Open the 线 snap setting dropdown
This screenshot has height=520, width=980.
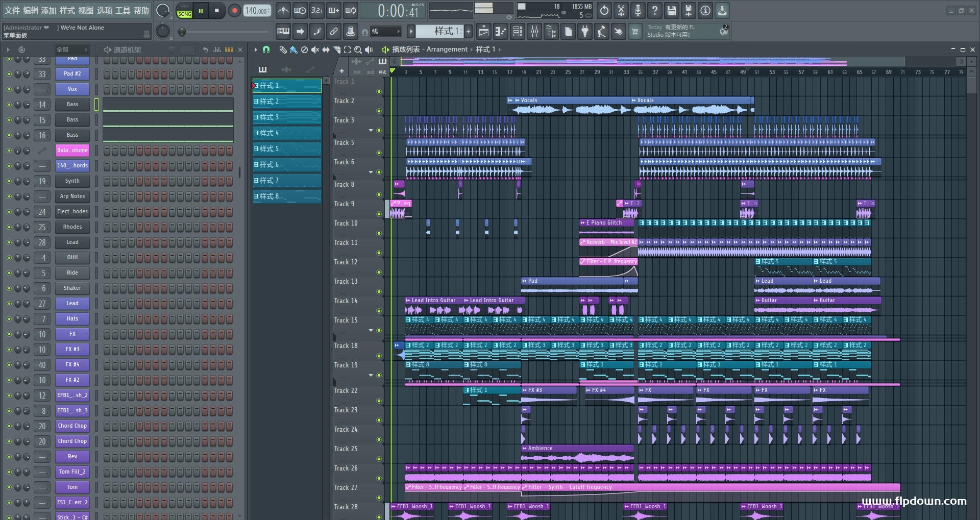tap(385, 32)
